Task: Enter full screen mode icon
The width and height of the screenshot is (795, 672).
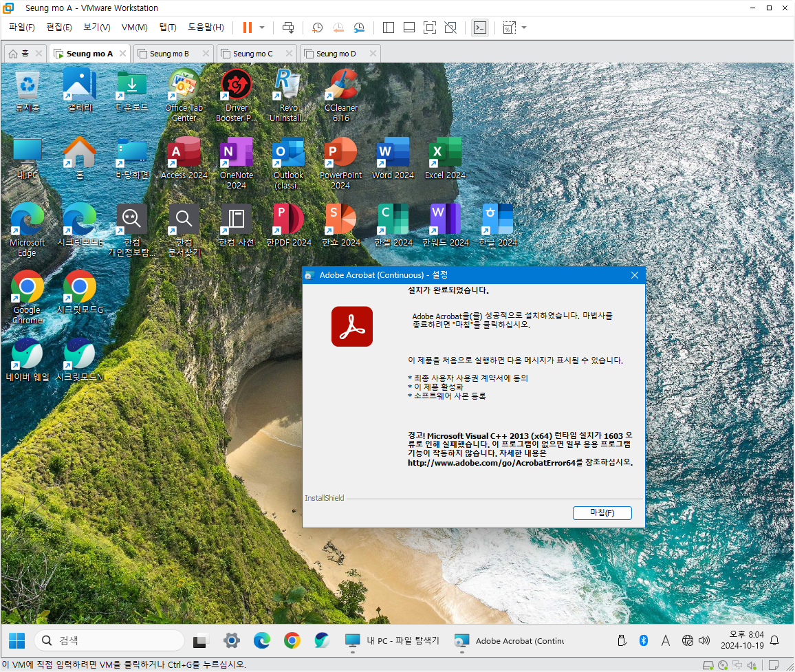Action: pos(429,28)
